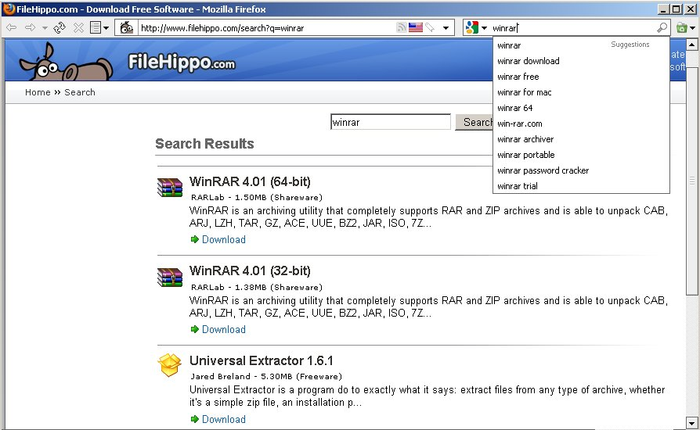
Task: Download Universal Extractor 1.6.1
Action: 224,419
